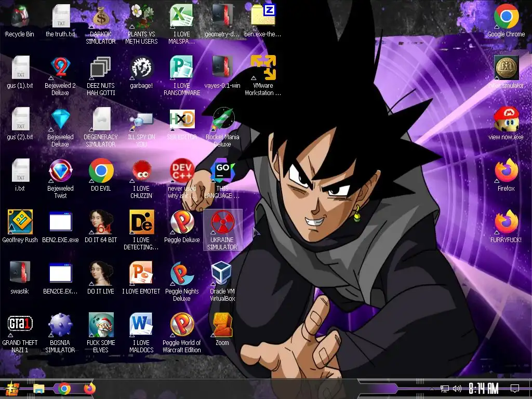This screenshot has height=399, width=532.
Task: Launch Google Chrome desktop shortcut at top right
Action: point(506,21)
